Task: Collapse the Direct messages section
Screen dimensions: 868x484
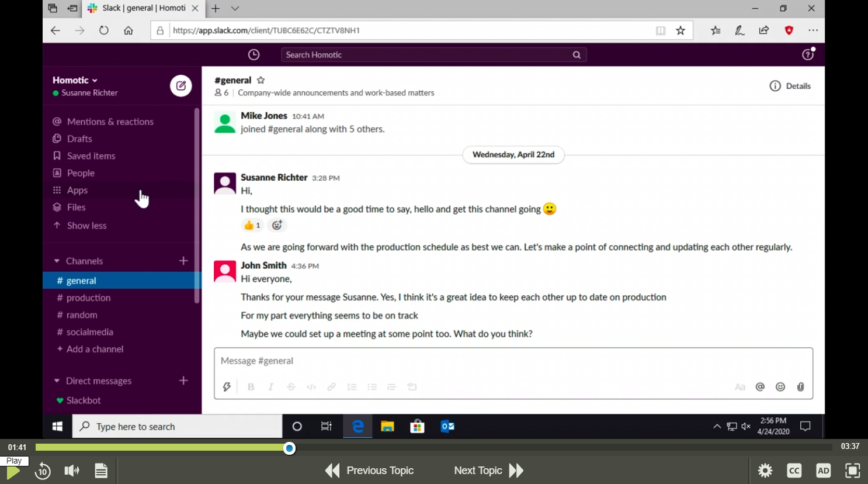Action: pyautogui.click(x=57, y=381)
